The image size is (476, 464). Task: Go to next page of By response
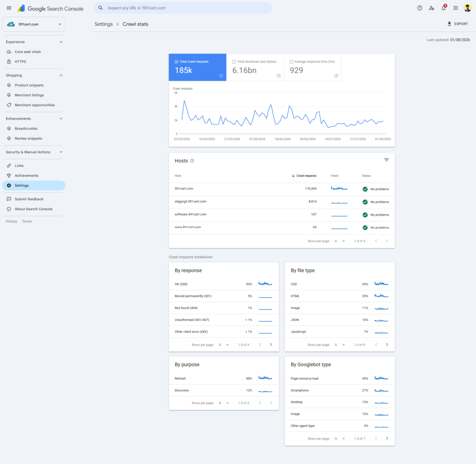pyautogui.click(x=271, y=345)
